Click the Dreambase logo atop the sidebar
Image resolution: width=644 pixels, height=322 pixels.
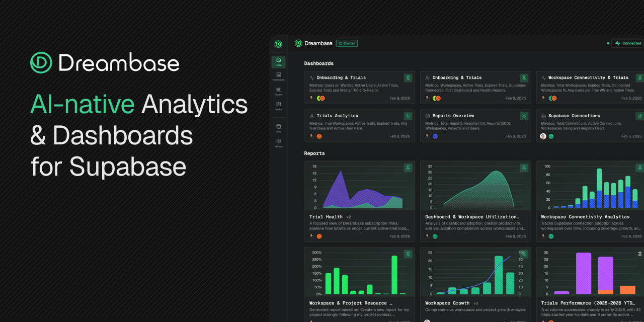point(278,44)
